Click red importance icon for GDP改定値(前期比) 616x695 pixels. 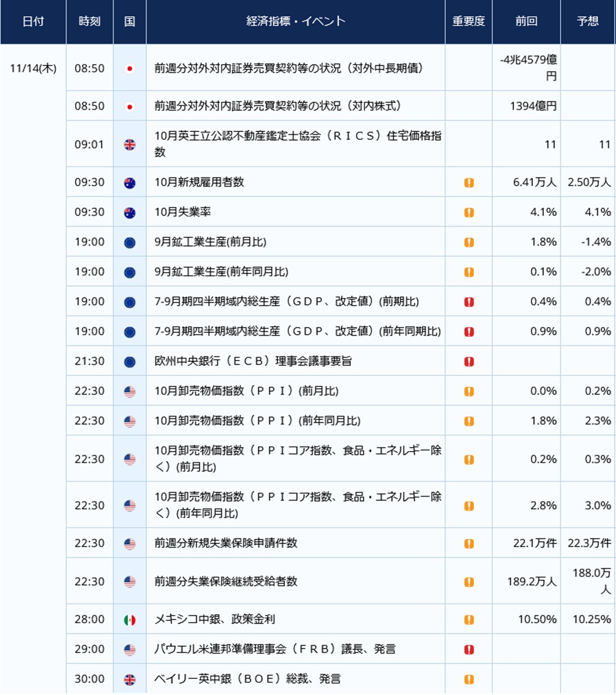(x=469, y=302)
